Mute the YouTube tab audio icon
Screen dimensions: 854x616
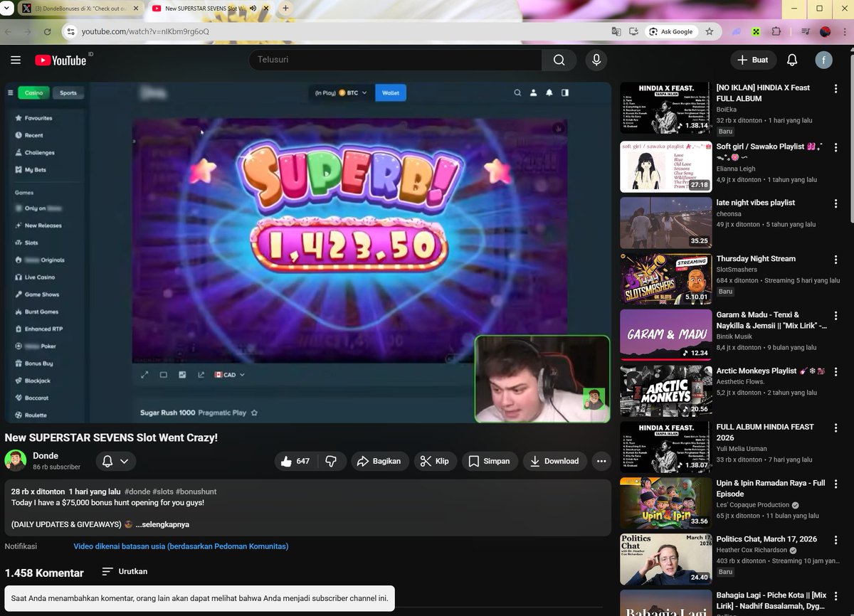pyautogui.click(x=253, y=9)
